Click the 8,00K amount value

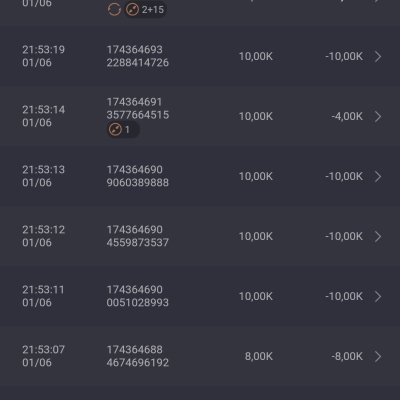click(259, 356)
